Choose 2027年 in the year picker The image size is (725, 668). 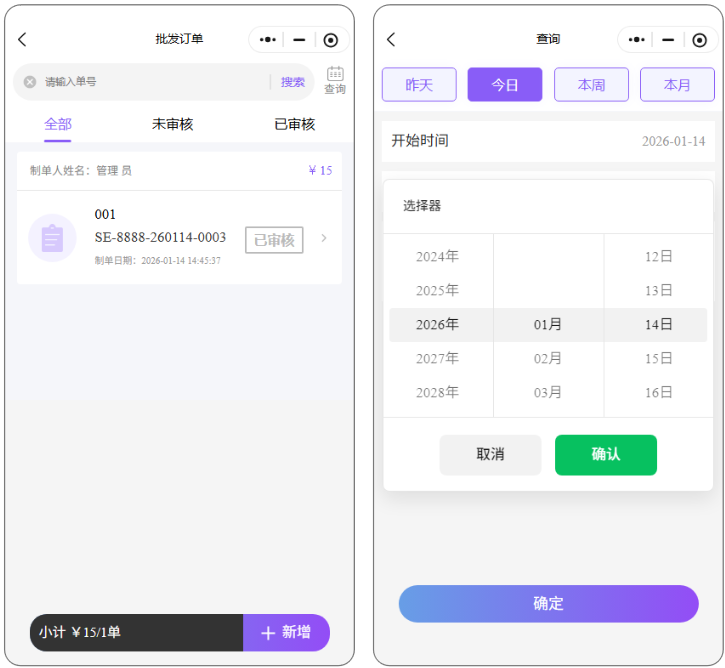[438, 358]
